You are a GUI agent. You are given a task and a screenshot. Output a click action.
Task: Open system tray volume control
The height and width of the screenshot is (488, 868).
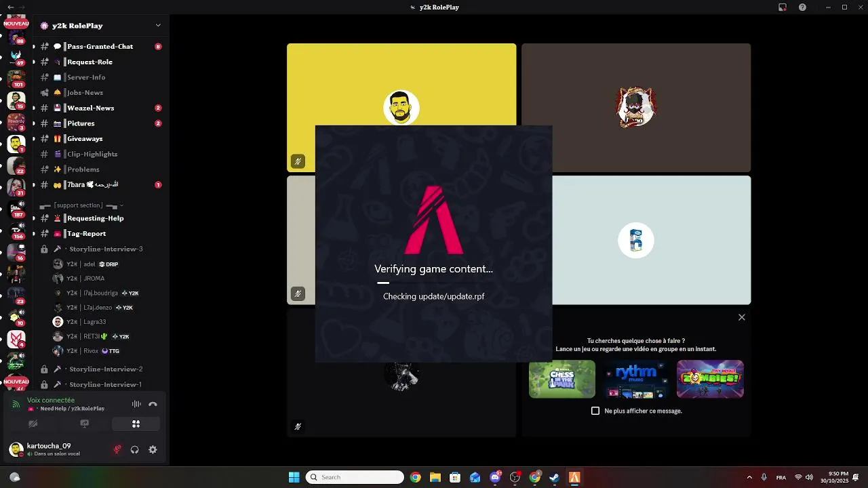(809, 477)
